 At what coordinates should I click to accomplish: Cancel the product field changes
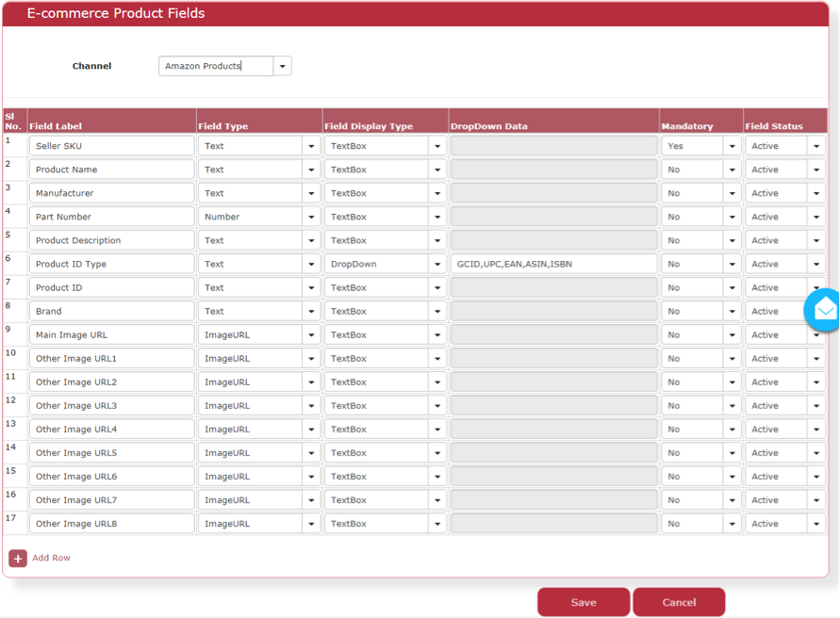679,602
